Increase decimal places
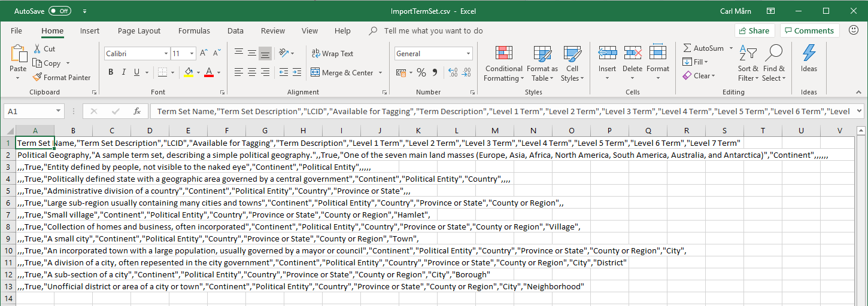This screenshot has height=306, width=868. tap(453, 72)
